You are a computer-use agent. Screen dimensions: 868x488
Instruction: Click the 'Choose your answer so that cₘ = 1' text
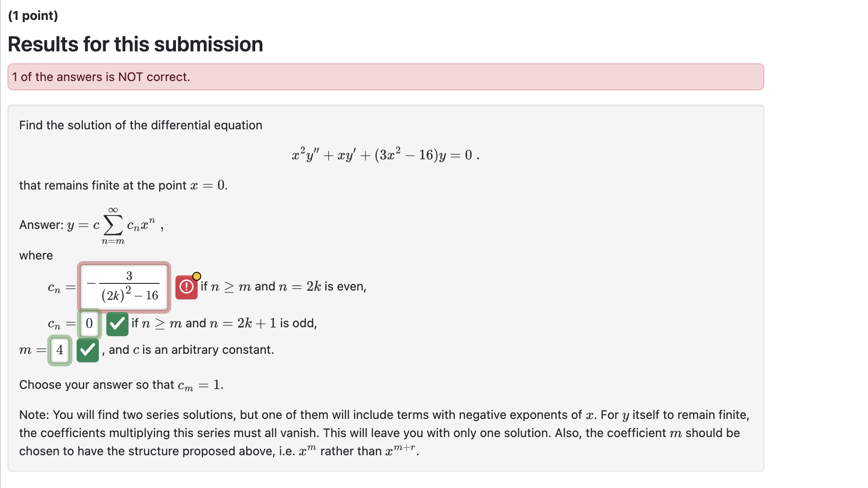121,384
